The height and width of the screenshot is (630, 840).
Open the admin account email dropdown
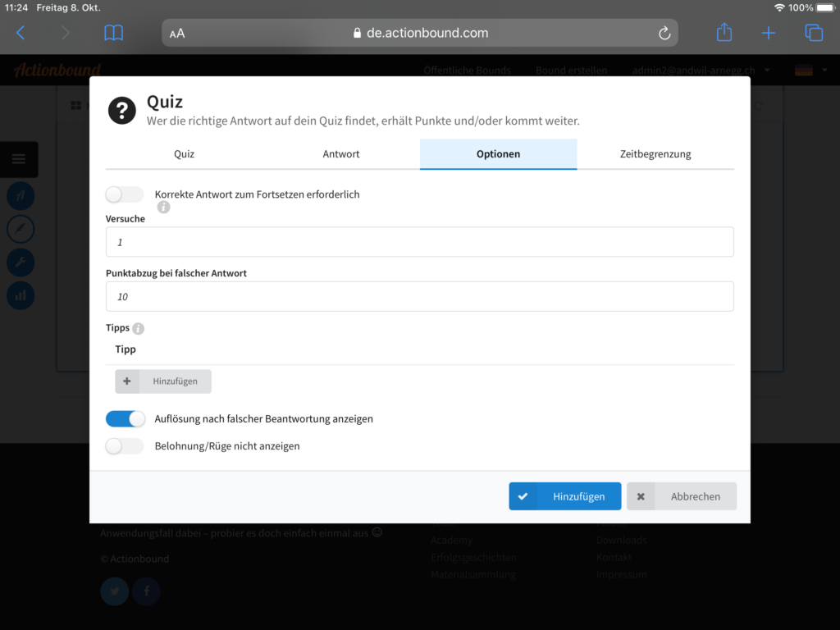(x=700, y=71)
